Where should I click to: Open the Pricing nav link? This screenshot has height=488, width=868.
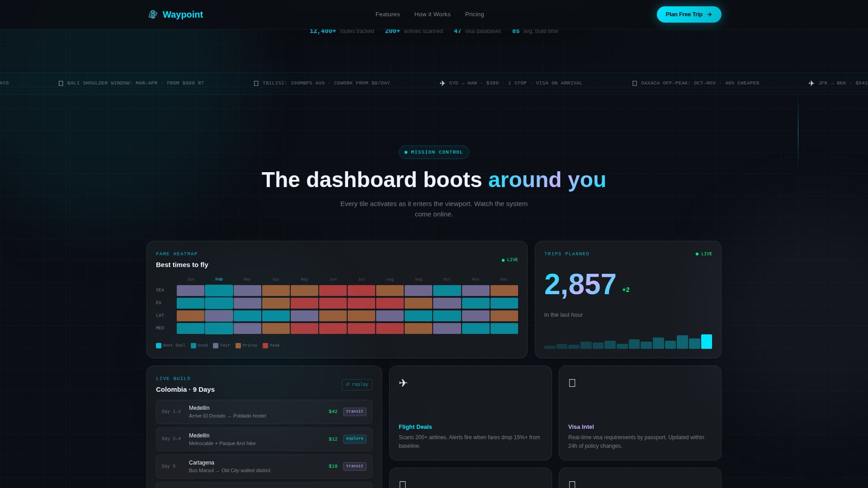474,14
